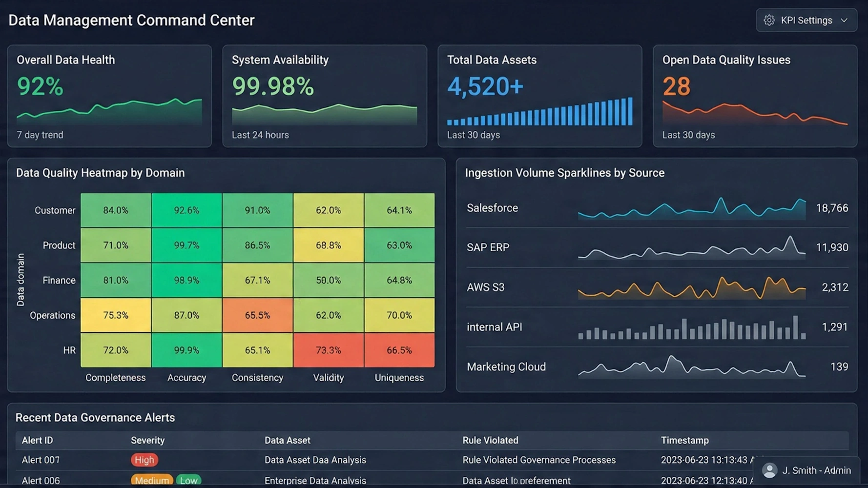The width and height of the screenshot is (868, 488).
Task: Select the red HR Uniqueness heatmap cell
Action: pyautogui.click(x=399, y=350)
